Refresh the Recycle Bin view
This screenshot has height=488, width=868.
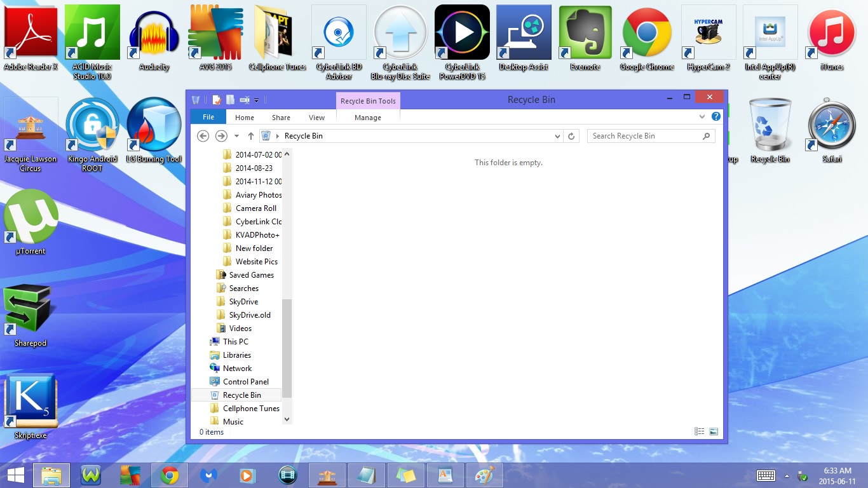click(571, 136)
